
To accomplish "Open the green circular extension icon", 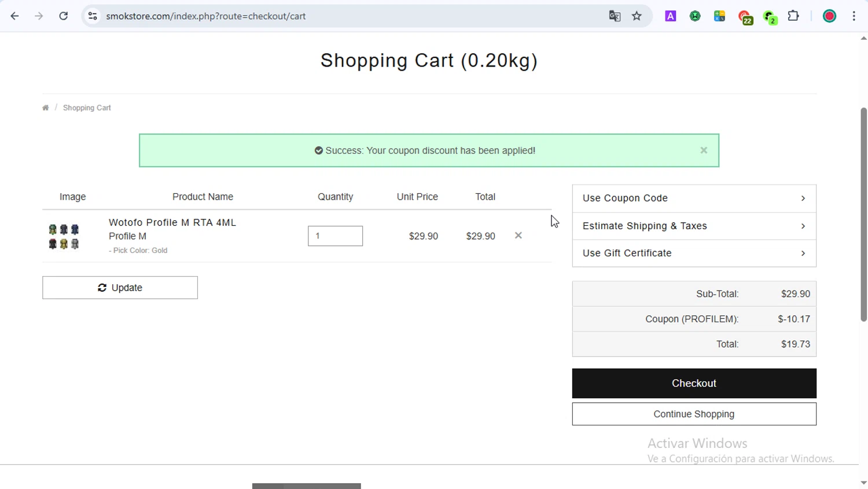I will tap(695, 16).
